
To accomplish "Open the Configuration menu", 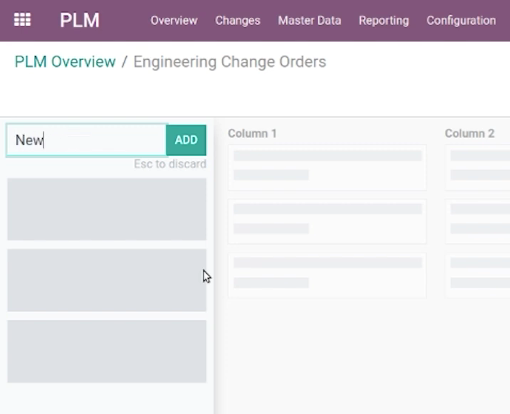I will (x=461, y=20).
